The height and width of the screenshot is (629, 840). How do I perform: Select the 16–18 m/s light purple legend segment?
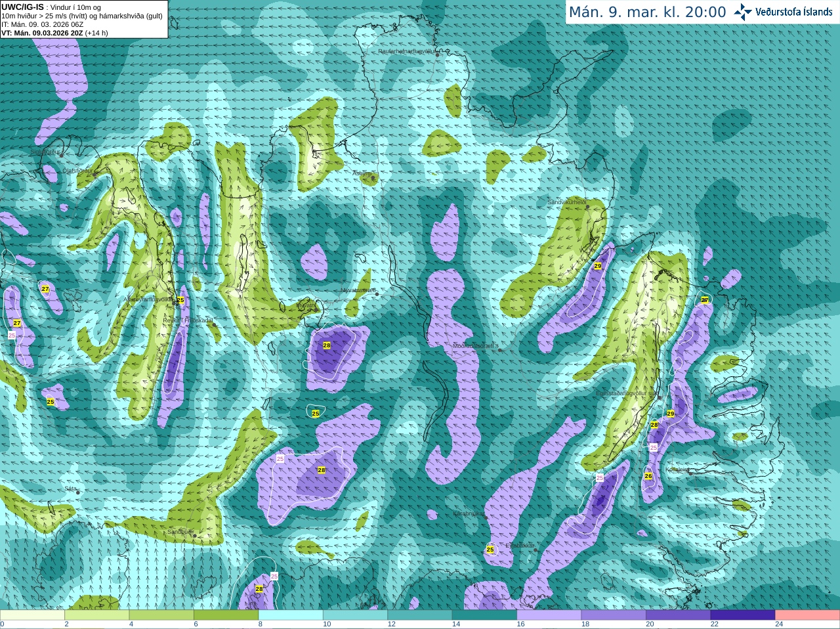[549, 615]
